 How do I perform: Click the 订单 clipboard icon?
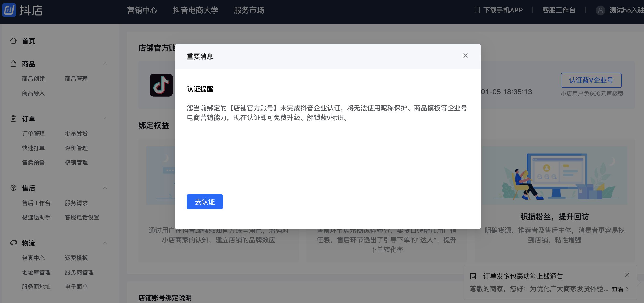click(x=13, y=119)
